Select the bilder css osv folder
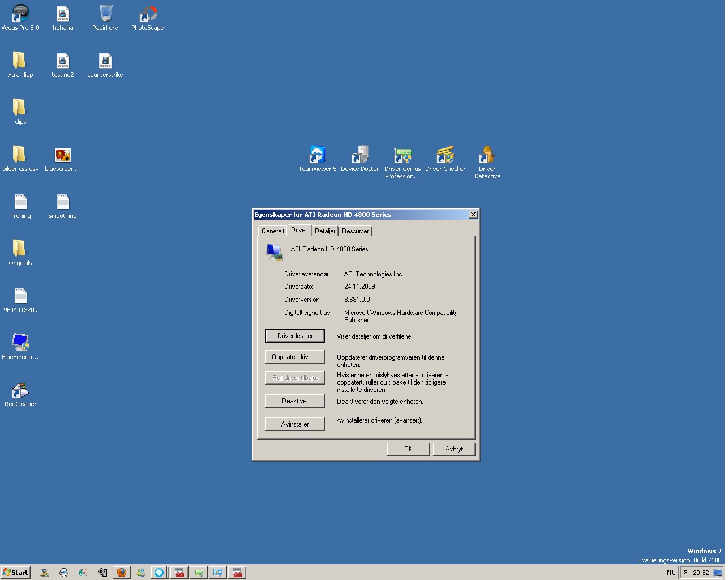The width and height of the screenshot is (728, 580). 20,159
